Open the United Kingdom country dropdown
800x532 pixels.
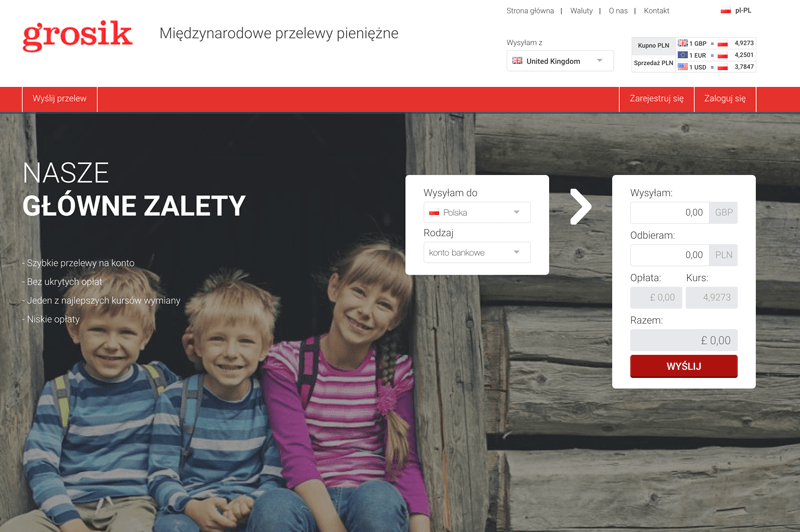point(560,61)
